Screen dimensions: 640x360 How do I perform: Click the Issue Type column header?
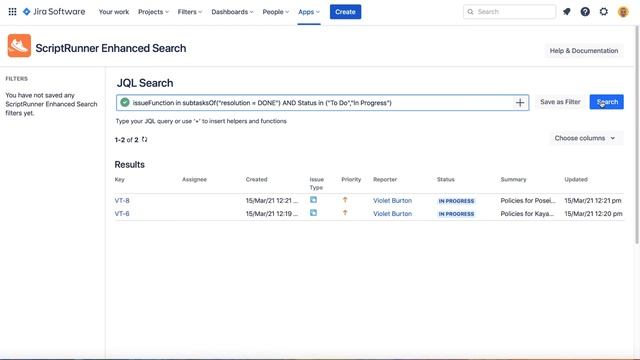tap(316, 183)
